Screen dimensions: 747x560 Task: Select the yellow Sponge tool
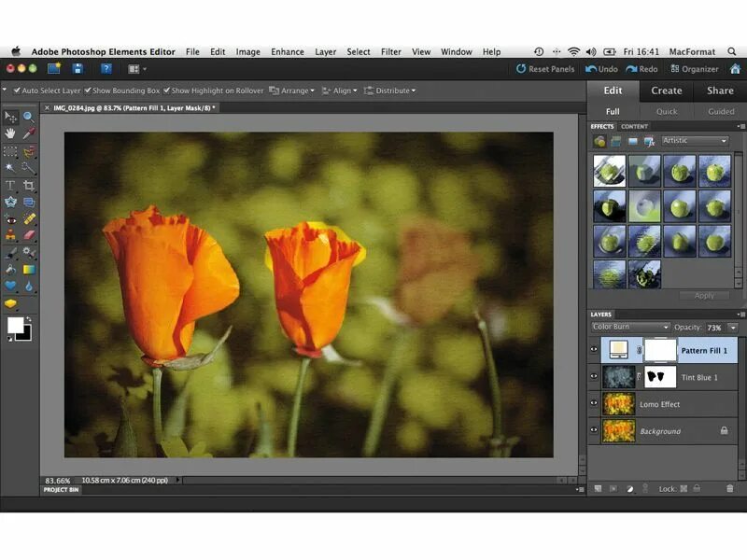(10, 303)
